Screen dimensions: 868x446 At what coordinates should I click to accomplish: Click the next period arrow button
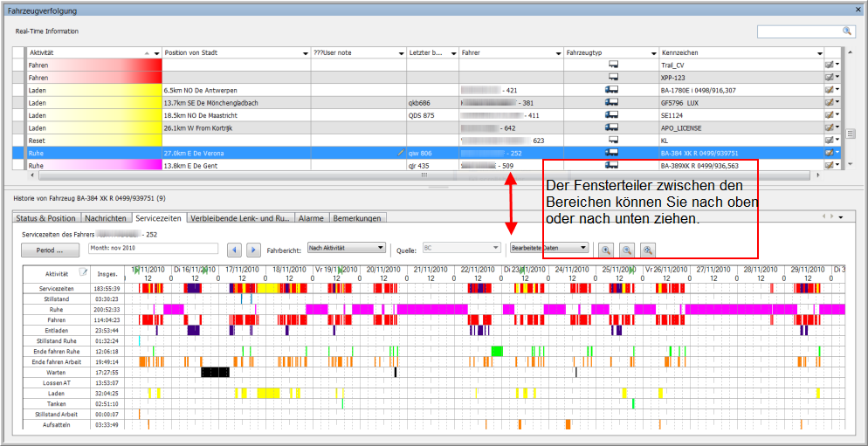[x=253, y=250]
